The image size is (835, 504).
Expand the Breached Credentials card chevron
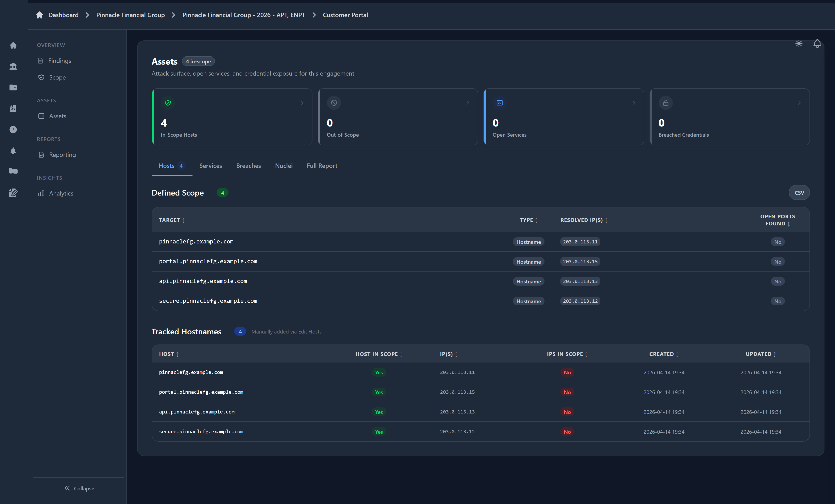799,103
